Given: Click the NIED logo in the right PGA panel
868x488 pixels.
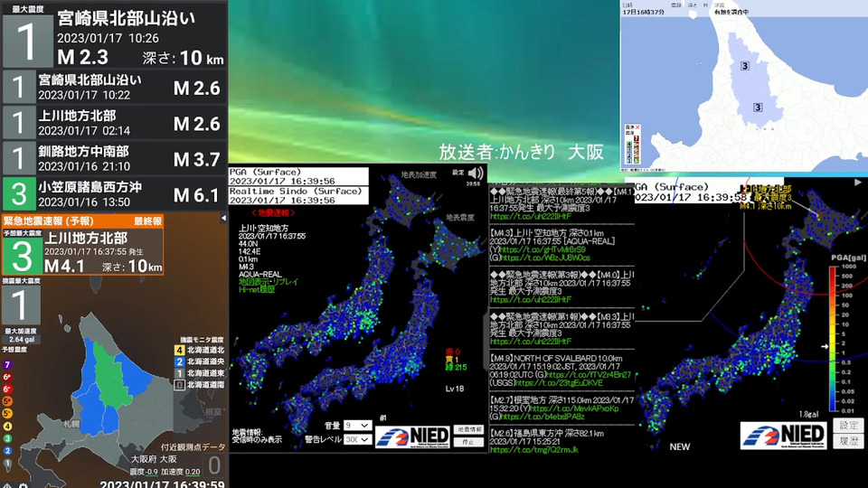Looking at the screenshot, I should [x=783, y=435].
